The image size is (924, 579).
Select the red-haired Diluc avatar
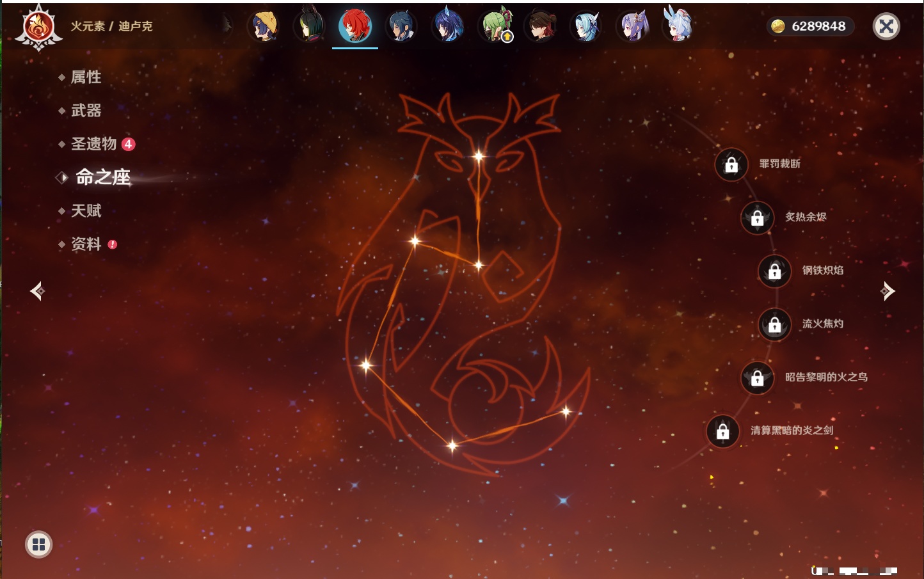pyautogui.click(x=355, y=26)
